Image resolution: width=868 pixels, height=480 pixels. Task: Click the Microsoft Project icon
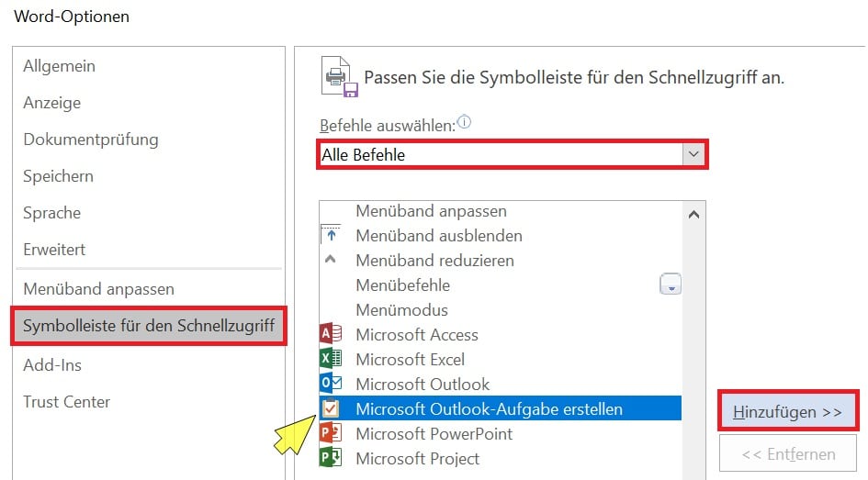[x=330, y=458]
